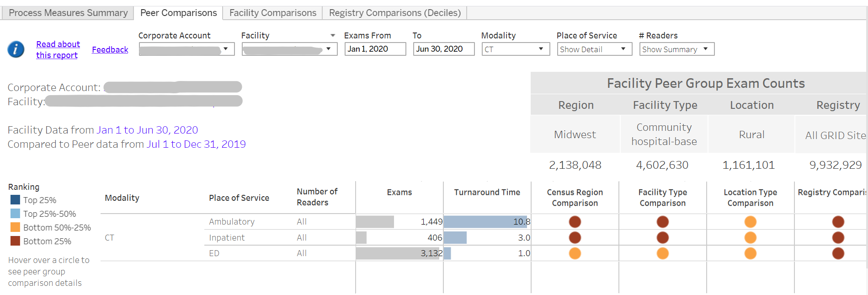
Task: Open the Corporate Account dropdown
Action: pyautogui.click(x=186, y=49)
